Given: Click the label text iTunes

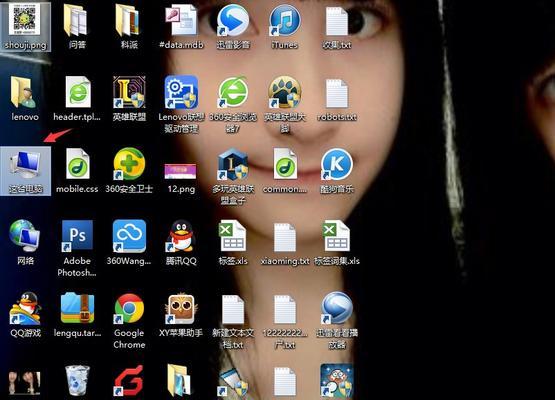Looking at the screenshot, I should point(284,45).
